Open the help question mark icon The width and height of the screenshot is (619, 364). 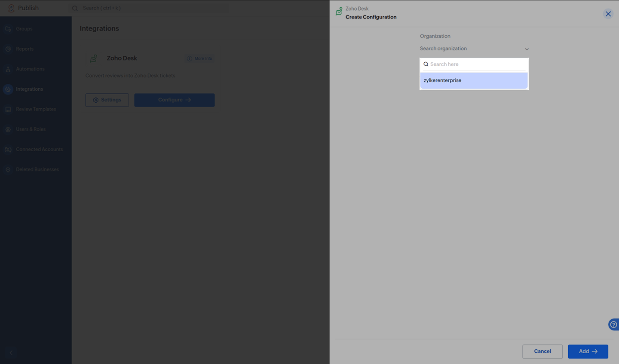[x=614, y=324]
